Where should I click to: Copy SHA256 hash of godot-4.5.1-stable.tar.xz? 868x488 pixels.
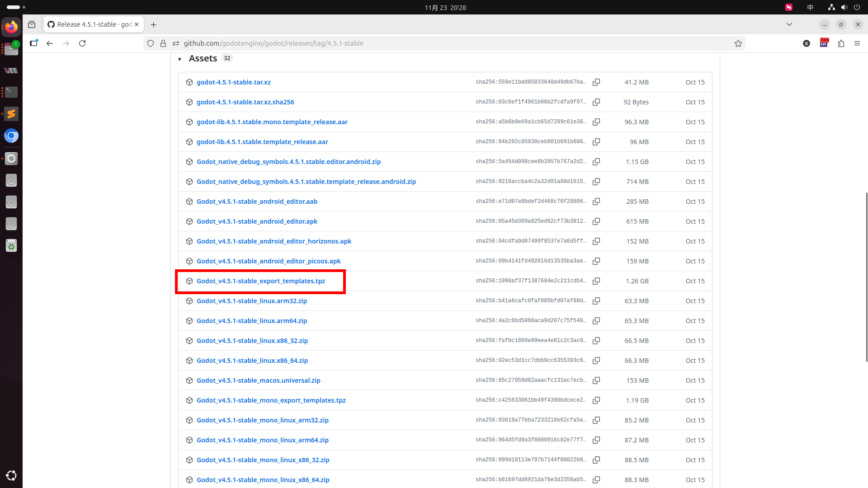[596, 82]
